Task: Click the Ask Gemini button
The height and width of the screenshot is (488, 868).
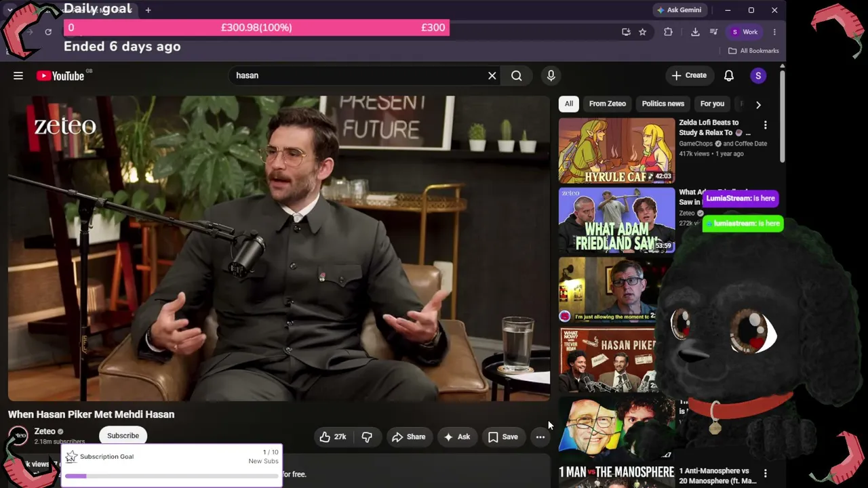Action: tap(679, 10)
